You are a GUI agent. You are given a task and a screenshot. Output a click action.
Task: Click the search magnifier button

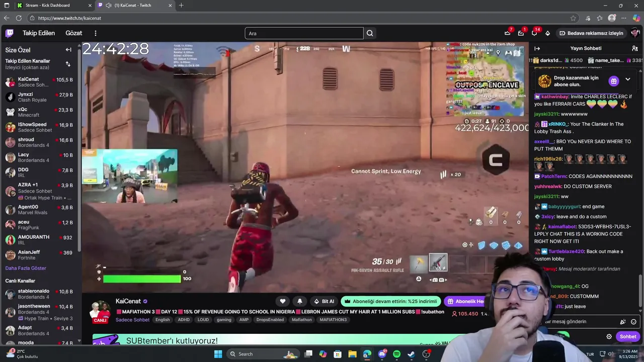[370, 33]
